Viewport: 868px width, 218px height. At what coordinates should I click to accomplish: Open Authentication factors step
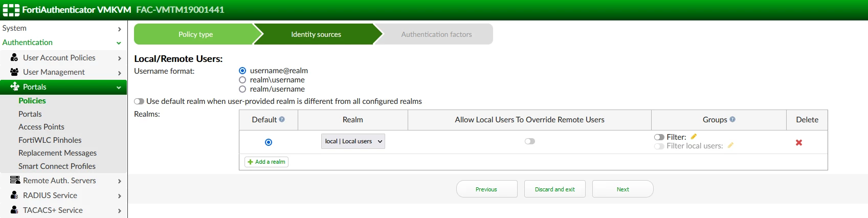(436, 34)
